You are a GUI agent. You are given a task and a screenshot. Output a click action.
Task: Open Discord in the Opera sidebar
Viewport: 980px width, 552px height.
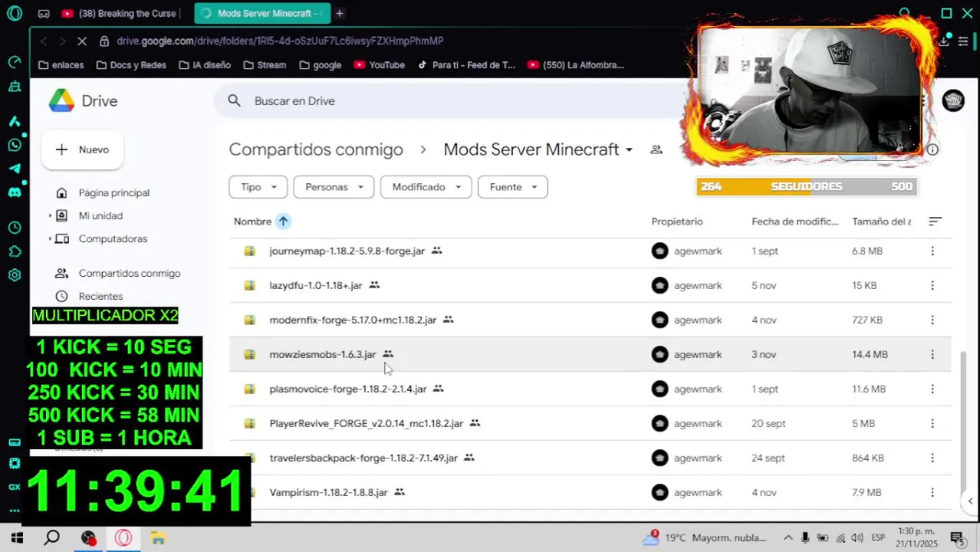click(15, 192)
